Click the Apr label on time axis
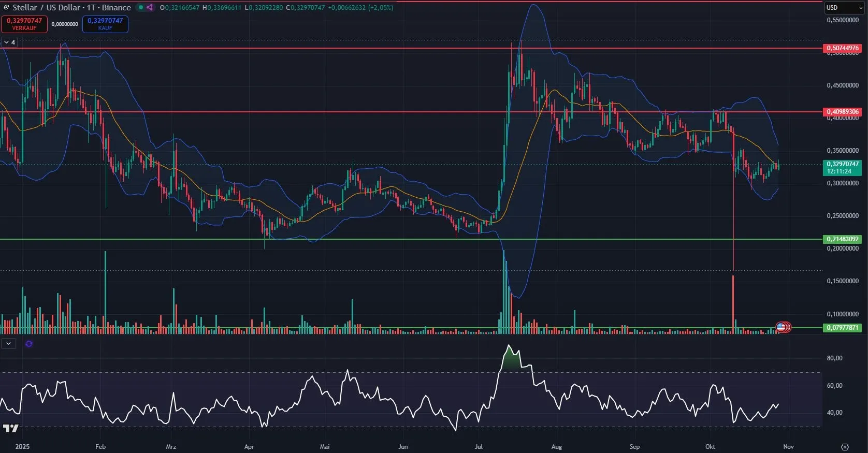The image size is (868, 453). [249, 447]
